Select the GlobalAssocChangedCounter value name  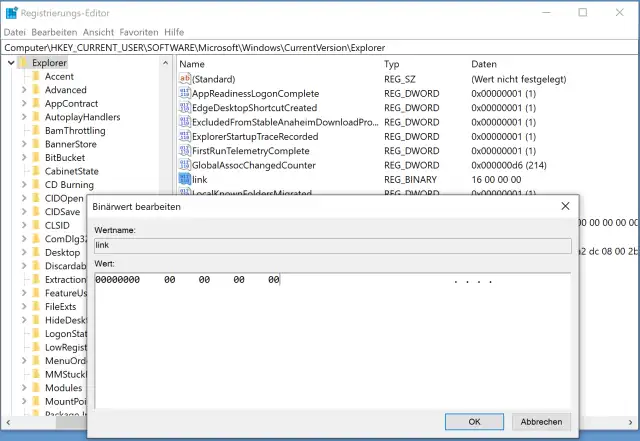pos(253,165)
